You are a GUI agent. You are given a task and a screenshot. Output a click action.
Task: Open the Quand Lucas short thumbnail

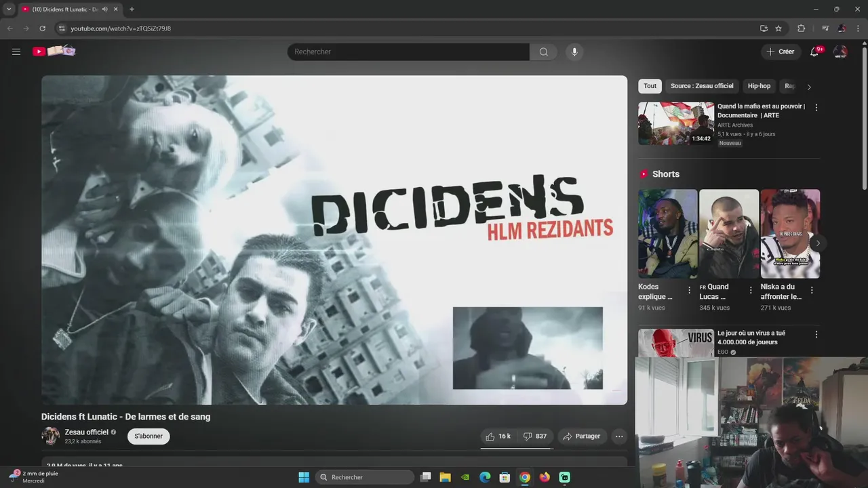pyautogui.click(x=729, y=234)
